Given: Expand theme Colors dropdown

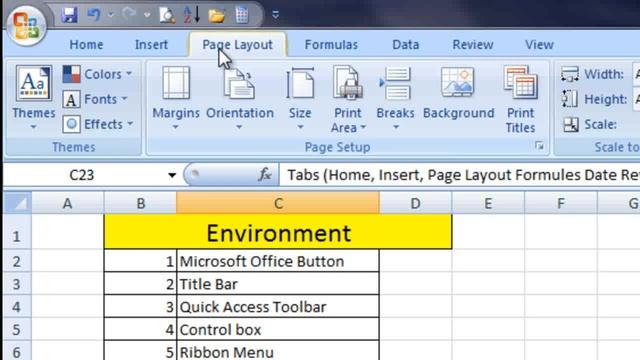Looking at the screenshot, I should [98, 74].
